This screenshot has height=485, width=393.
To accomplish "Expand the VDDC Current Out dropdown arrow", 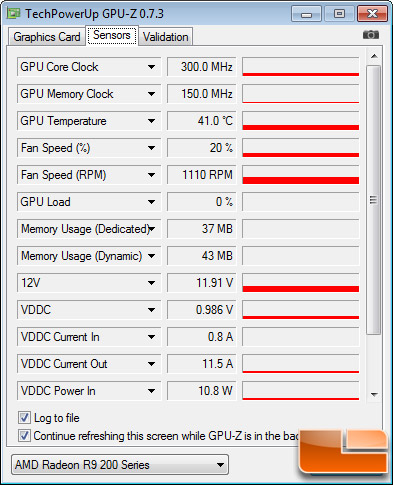I will coord(151,364).
